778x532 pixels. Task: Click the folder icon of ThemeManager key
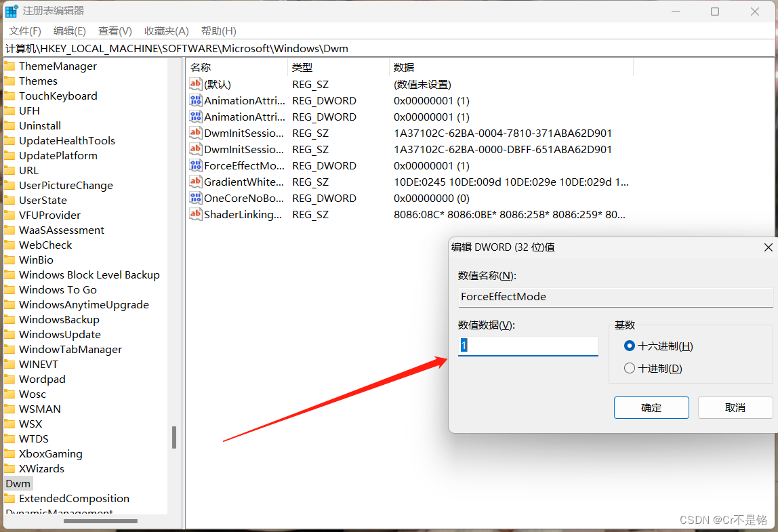9,66
